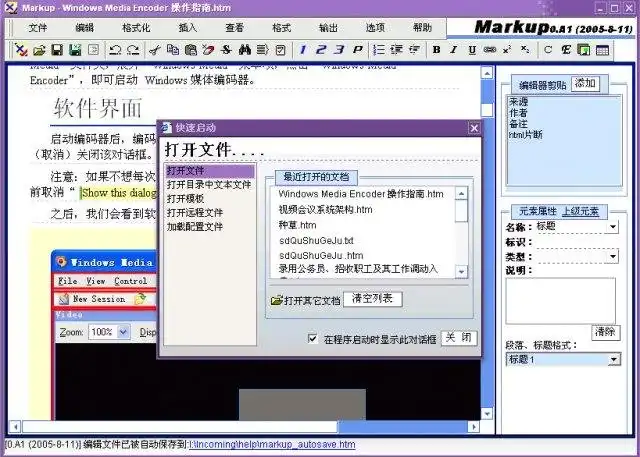The width and height of the screenshot is (640, 457).
Task: Click the 清空列表 button
Action: [372, 299]
